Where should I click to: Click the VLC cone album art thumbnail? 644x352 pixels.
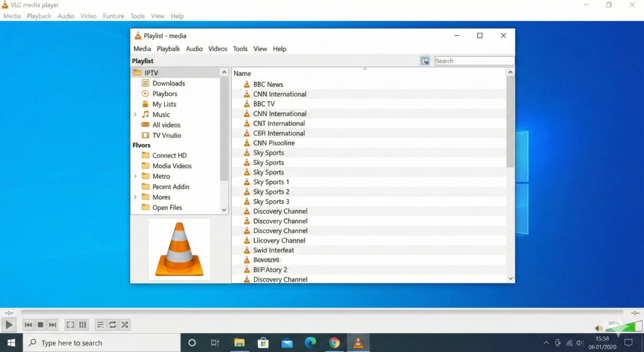(179, 249)
